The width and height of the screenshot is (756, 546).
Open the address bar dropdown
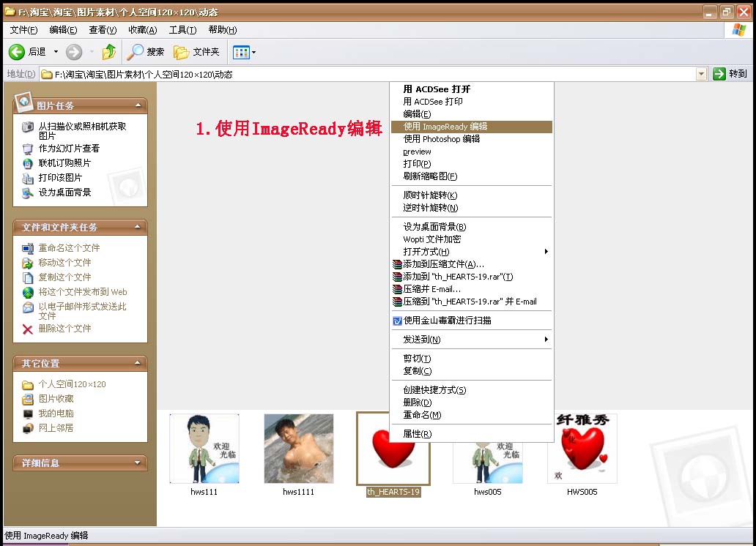[701, 74]
